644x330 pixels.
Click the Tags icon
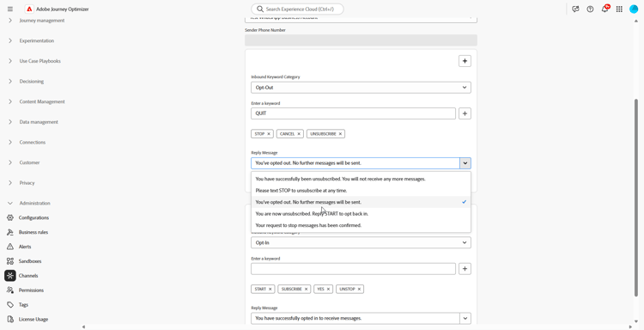[10, 304]
